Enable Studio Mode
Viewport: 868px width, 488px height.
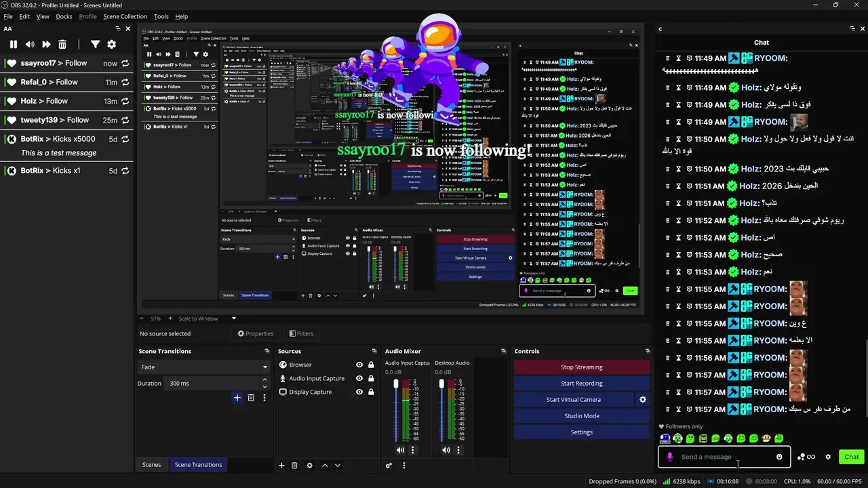pos(581,416)
